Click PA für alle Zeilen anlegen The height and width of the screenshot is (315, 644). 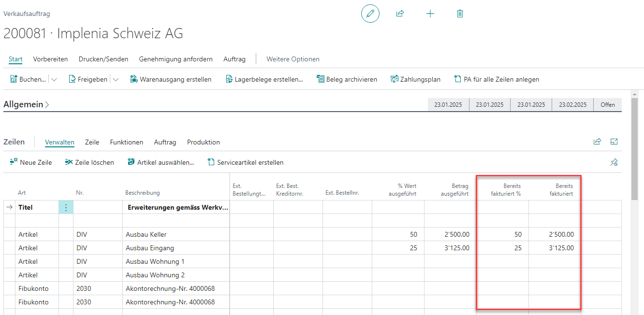click(x=497, y=79)
